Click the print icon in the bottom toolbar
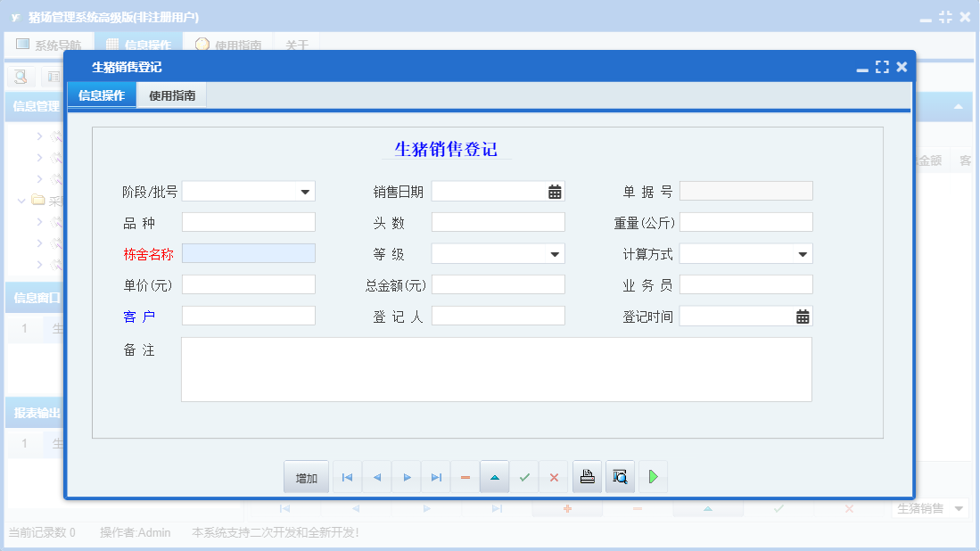980x551 pixels. tap(587, 477)
